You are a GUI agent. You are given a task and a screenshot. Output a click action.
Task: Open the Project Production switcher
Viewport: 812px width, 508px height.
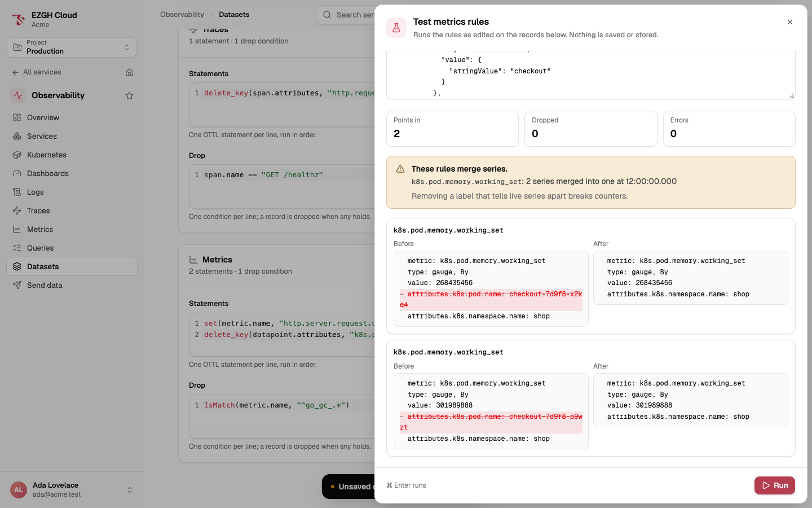(x=72, y=47)
